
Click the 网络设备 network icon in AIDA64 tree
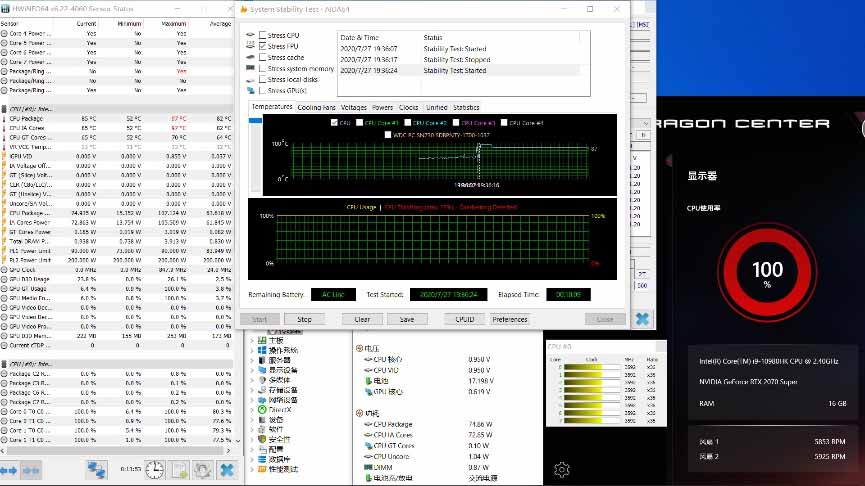coord(262,400)
